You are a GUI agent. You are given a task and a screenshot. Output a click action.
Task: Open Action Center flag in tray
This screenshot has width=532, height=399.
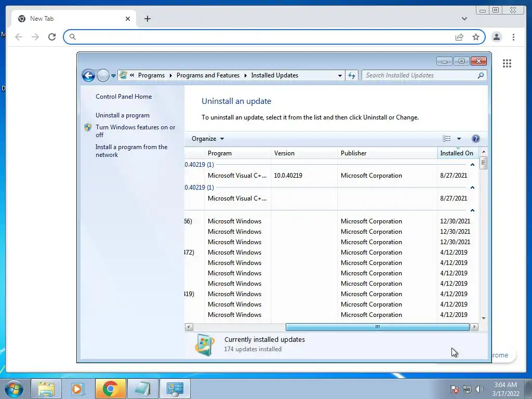[455, 389]
